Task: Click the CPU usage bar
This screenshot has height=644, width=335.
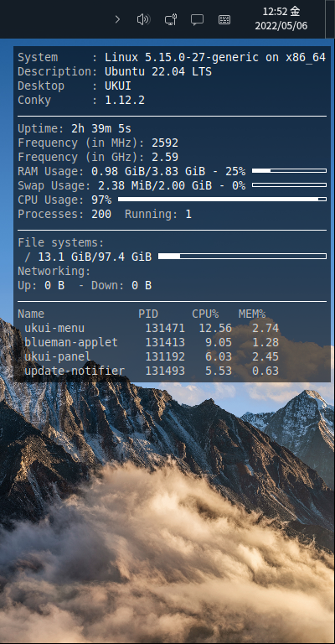Action: pos(222,200)
